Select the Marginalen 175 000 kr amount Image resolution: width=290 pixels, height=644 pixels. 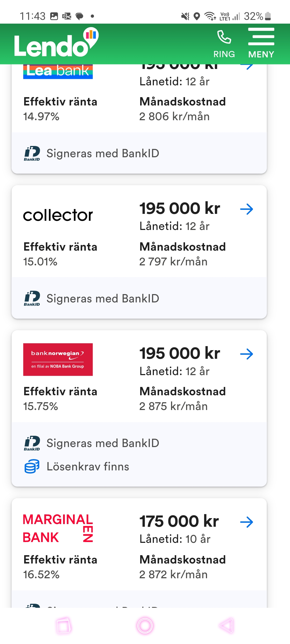point(179,521)
